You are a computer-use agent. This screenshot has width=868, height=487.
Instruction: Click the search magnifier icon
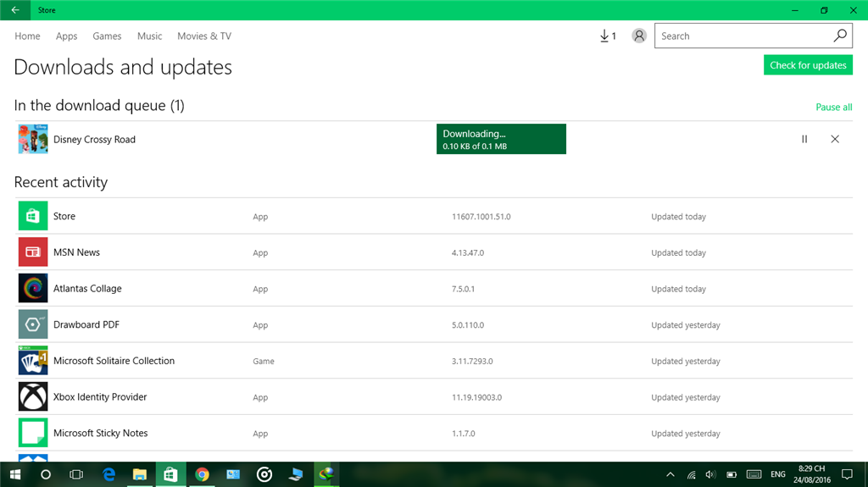pyautogui.click(x=840, y=36)
